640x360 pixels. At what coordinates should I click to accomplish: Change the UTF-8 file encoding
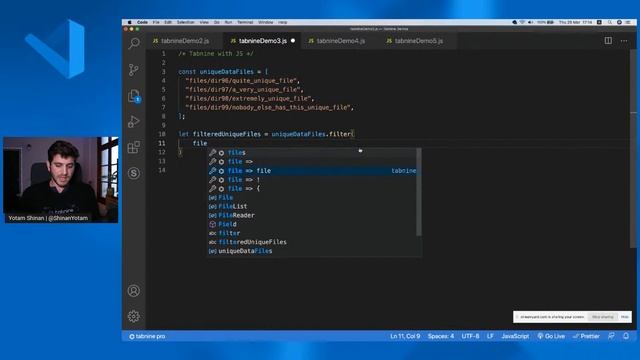click(470, 336)
